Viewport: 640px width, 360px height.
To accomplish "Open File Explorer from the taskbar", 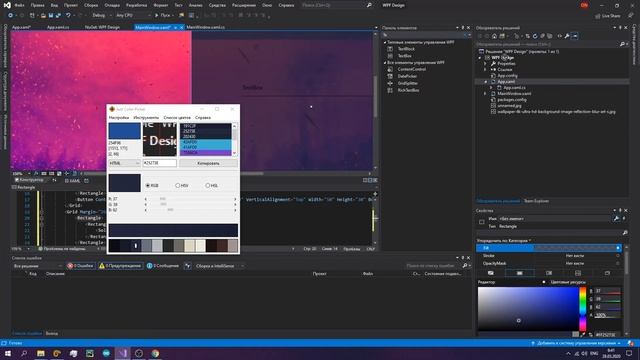I will pos(41,353).
